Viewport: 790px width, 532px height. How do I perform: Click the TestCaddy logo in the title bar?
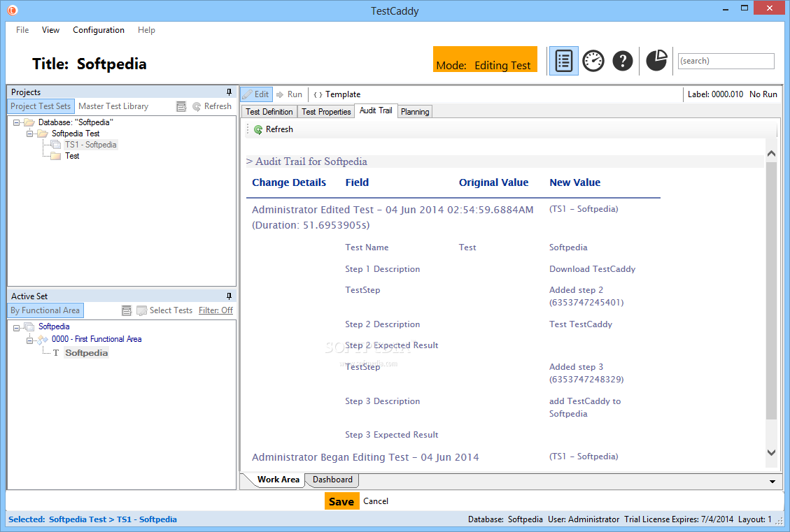coord(12,10)
